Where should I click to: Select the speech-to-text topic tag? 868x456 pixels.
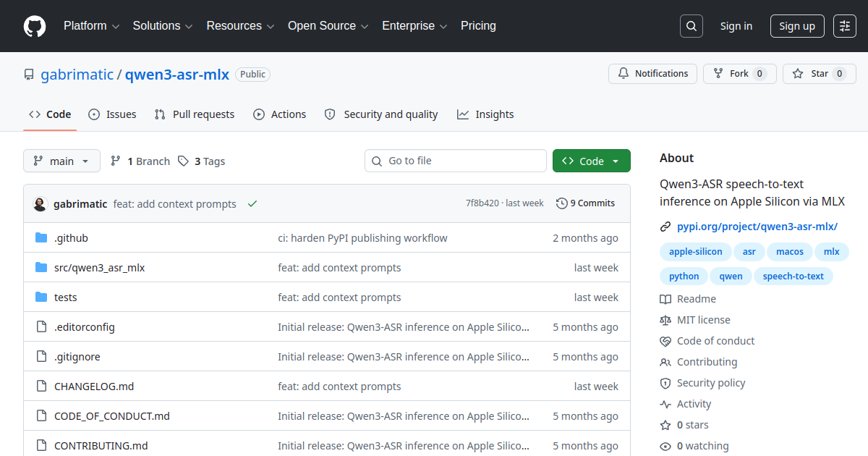click(x=793, y=276)
